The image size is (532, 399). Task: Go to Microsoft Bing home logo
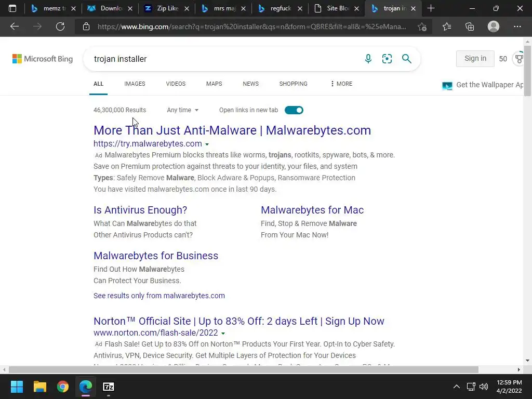[43, 59]
